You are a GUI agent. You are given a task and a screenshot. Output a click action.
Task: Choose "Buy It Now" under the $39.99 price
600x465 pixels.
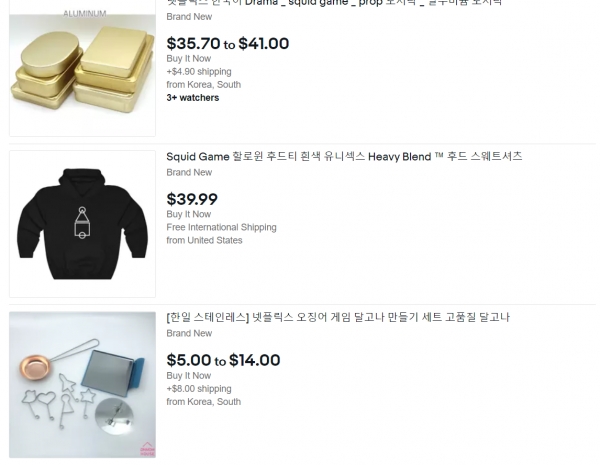[x=188, y=214]
